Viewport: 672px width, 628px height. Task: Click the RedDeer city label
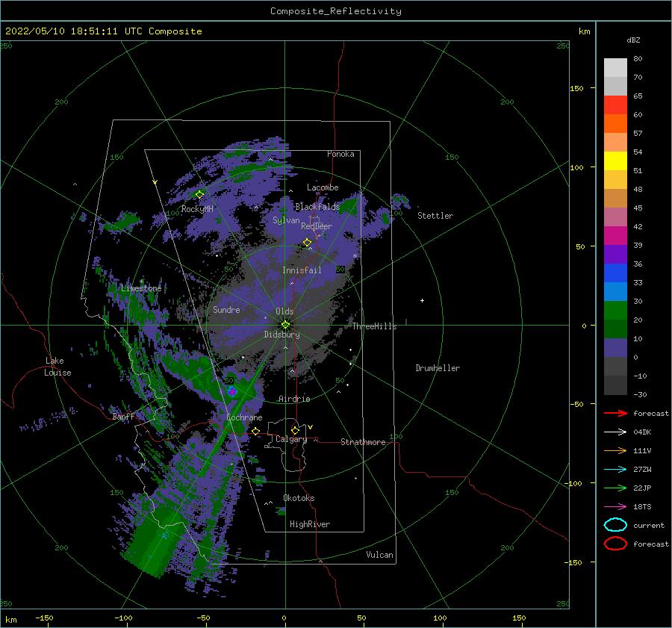317,226
